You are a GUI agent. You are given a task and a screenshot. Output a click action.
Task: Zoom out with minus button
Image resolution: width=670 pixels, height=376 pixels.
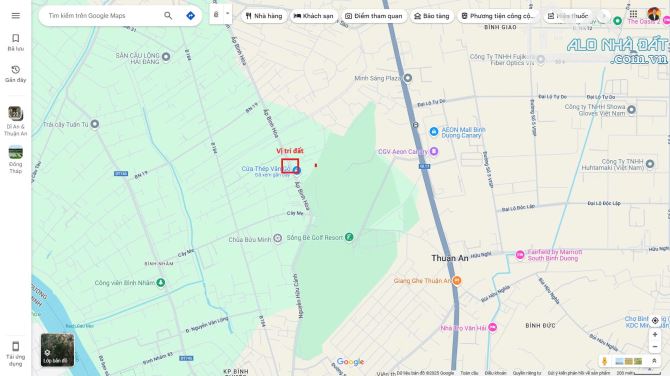[655, 347]
